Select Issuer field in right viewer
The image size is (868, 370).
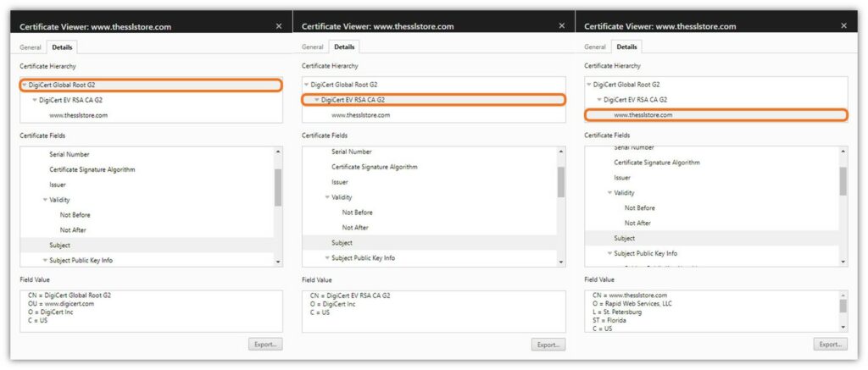click(x=622, y=178)
